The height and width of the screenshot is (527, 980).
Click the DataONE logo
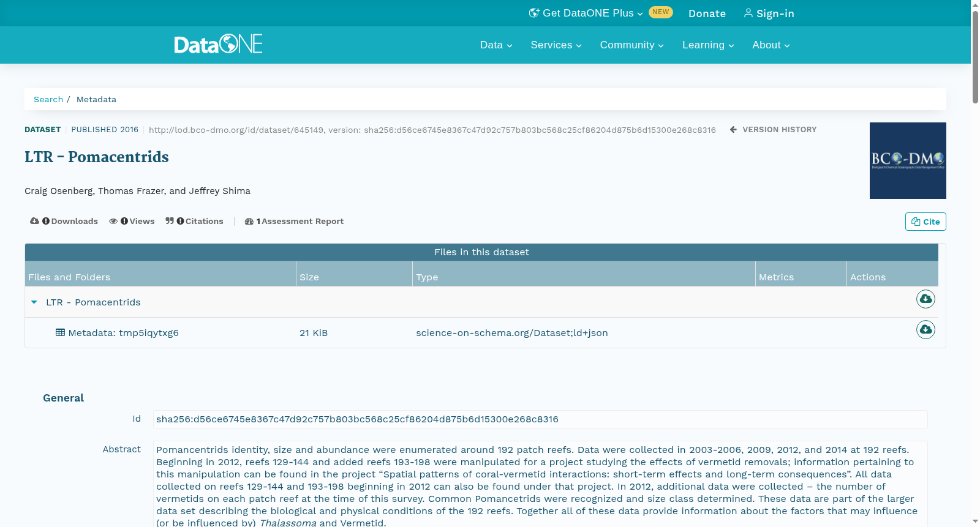(218, 44)
